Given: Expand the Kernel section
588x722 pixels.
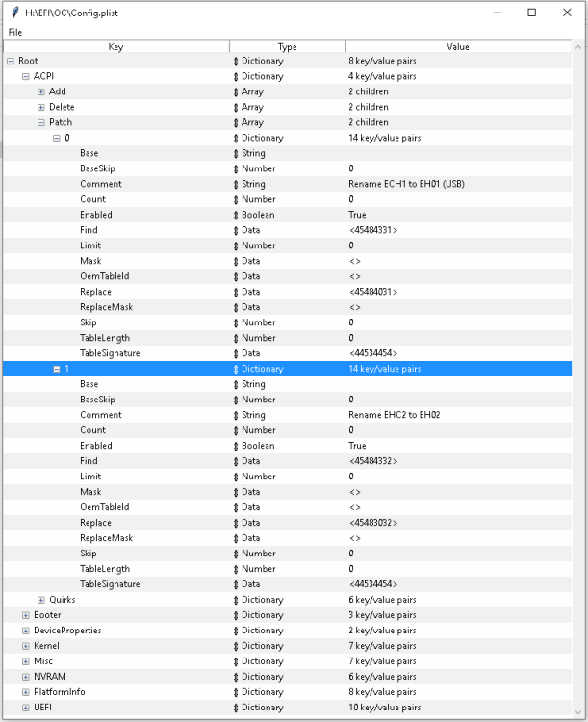Looking at the screenshot, I should pos(26,646).
